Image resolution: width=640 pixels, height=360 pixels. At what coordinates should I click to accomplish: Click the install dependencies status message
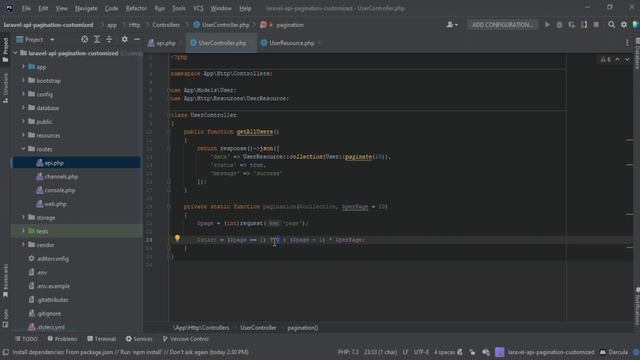click(x=130, y=352)
